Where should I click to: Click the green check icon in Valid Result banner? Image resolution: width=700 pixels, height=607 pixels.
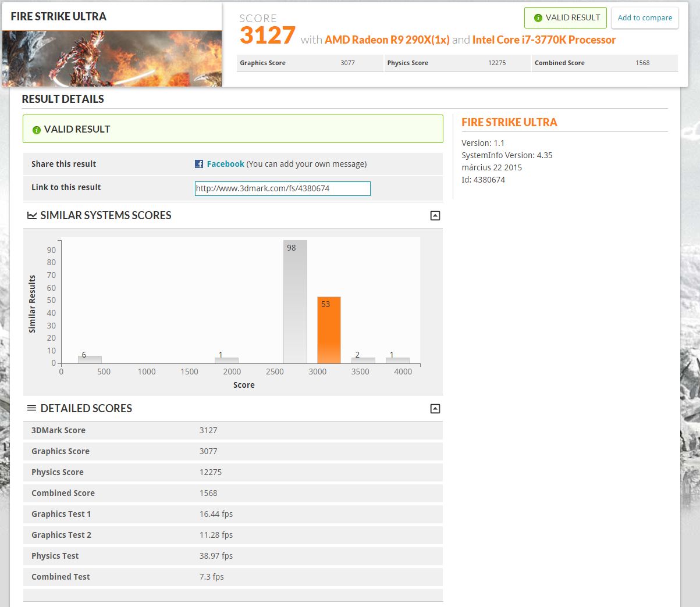coord(36,130)
